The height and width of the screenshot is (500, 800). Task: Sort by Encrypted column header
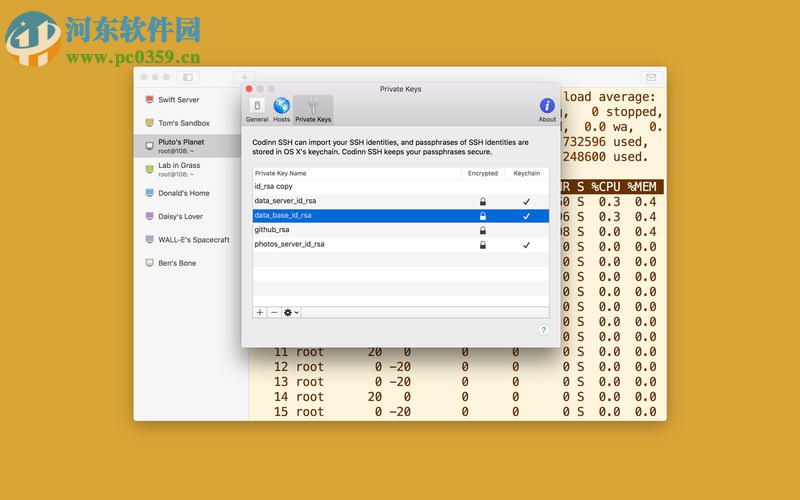pyautogui.click(x=483, y=173)
